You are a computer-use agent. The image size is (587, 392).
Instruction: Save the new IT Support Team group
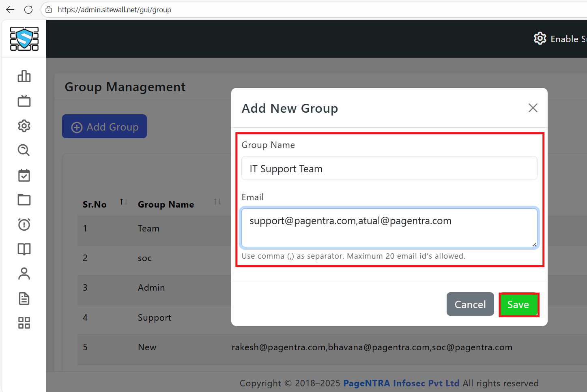pos(519,304)
